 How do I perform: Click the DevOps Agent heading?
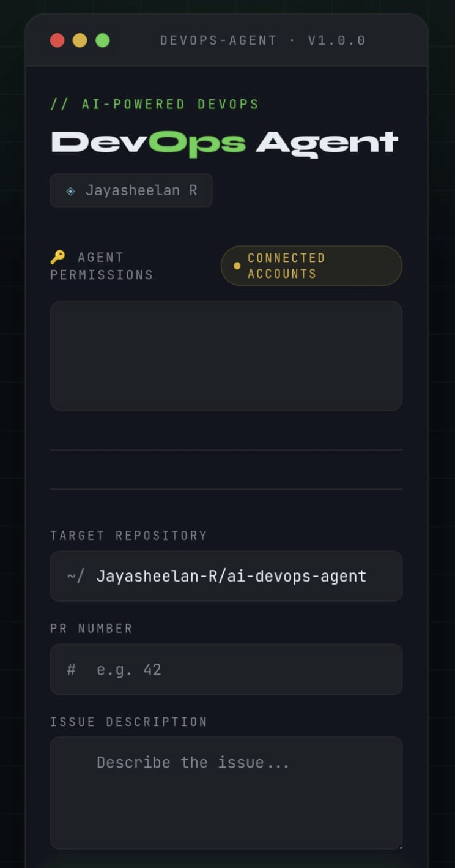(x=224, y=144)
